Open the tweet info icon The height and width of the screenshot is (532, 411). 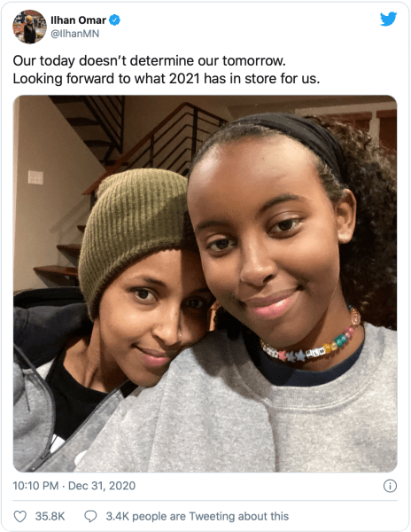click(x=390, y=486)
